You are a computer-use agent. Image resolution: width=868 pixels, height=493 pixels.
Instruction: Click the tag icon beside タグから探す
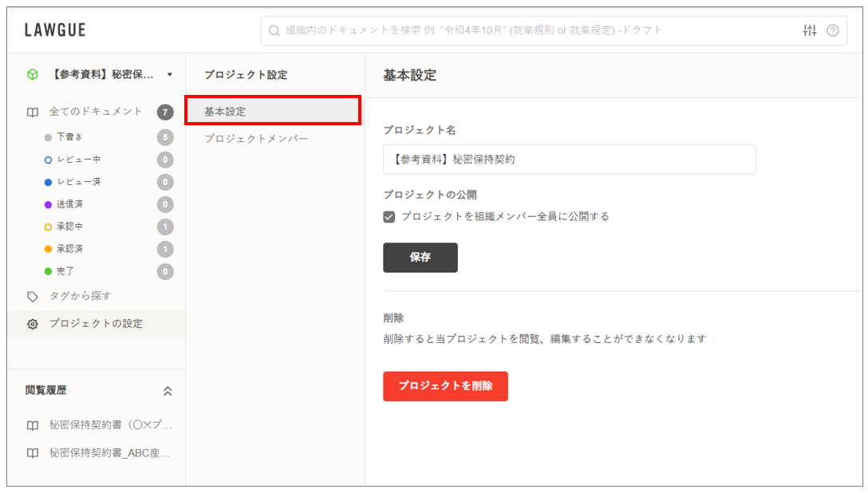coord(33,296)
